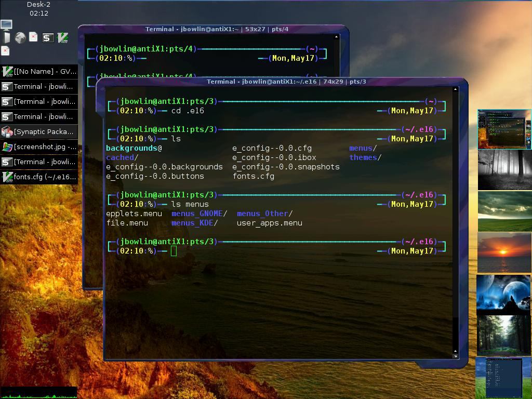Switch to the screenshot.jpg window entry
532x399 pixels.
(x=39, y=147)
